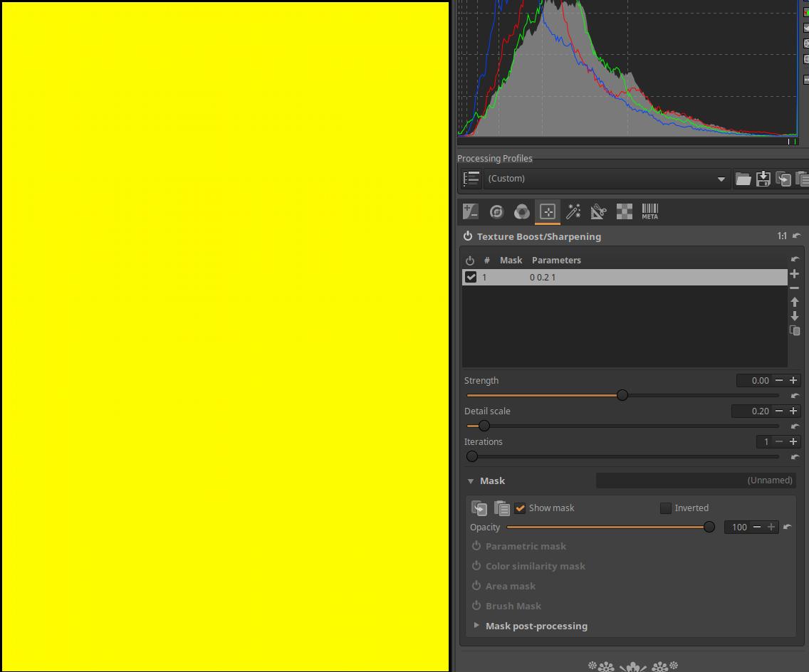Viewport: 809px width, 672px height.
Task: Load a processing profile from file
Action: pos(743,179)
